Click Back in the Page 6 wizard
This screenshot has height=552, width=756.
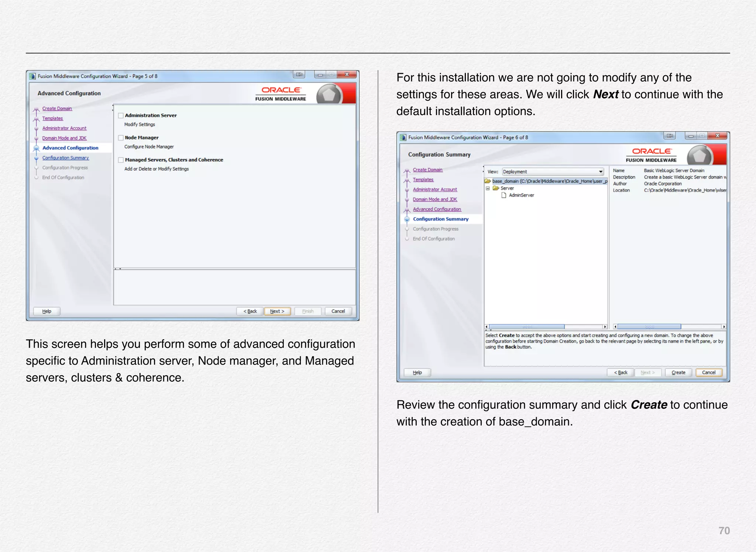621,372
